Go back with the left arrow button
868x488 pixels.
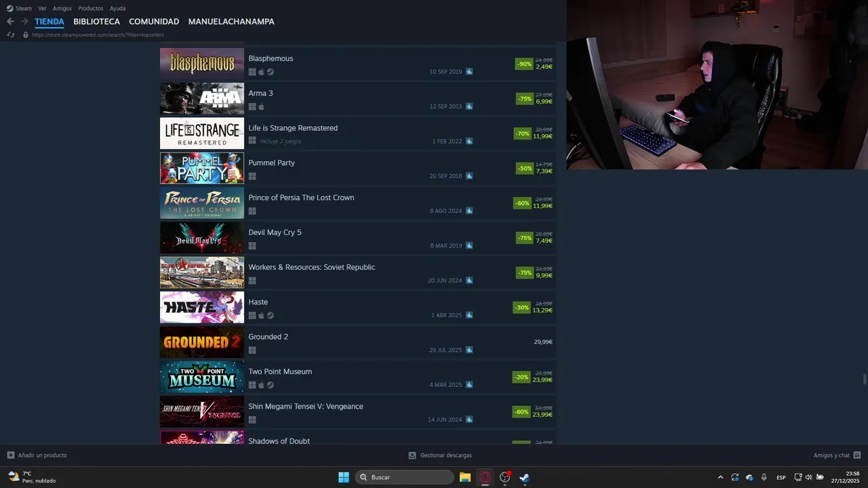10,22
